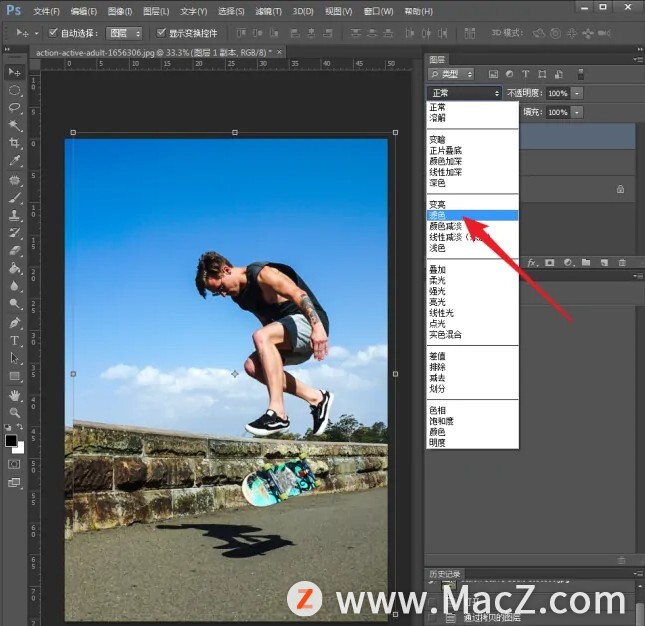The width and height of the screenshot is (645, 626).
Task: Select the Magic Wand tool
Action: 15,125
